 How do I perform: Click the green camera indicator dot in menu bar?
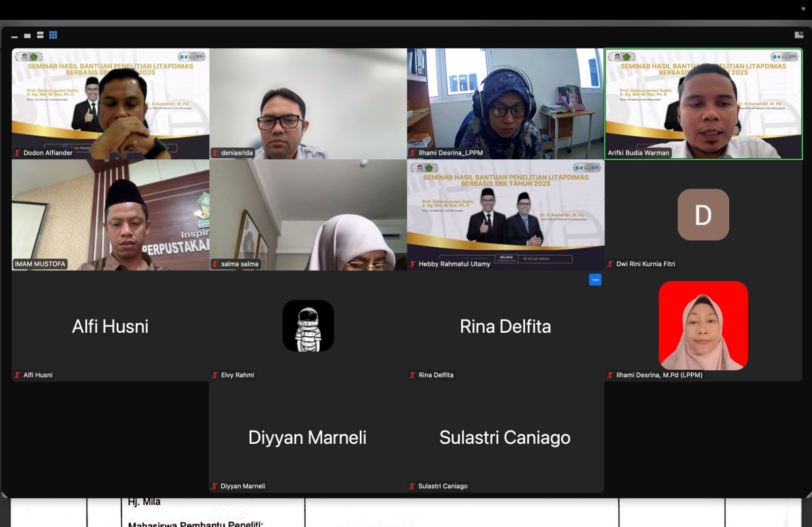[x=803, y=9]
